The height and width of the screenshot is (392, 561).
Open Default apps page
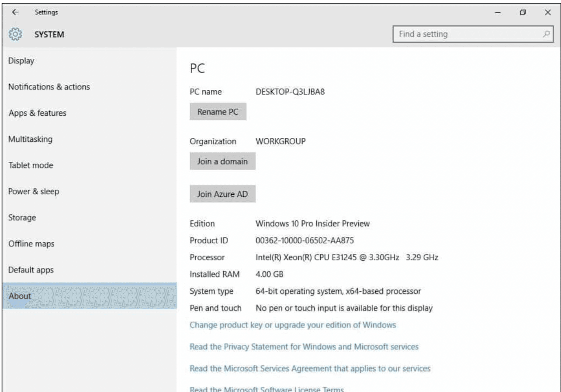click(x=89, y=270)
